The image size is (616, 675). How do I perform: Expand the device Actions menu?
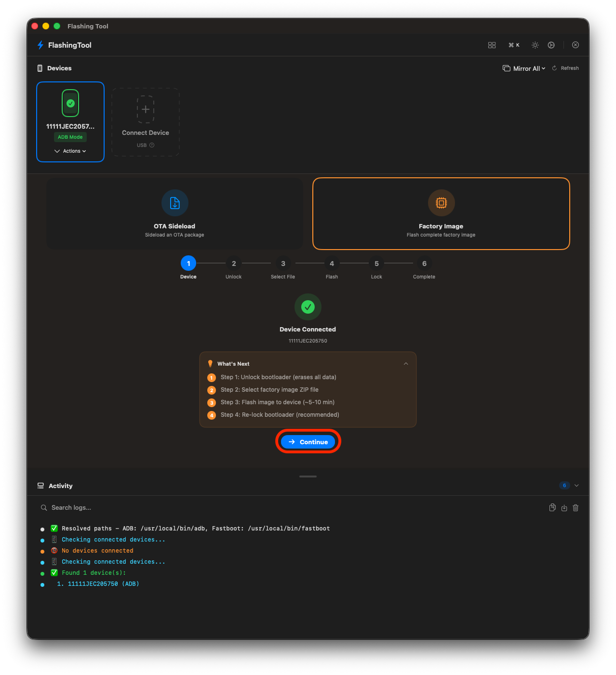70,151
